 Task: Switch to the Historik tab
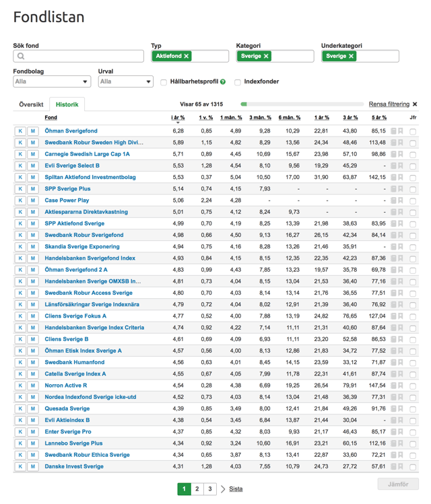click(x=67, y=104)
